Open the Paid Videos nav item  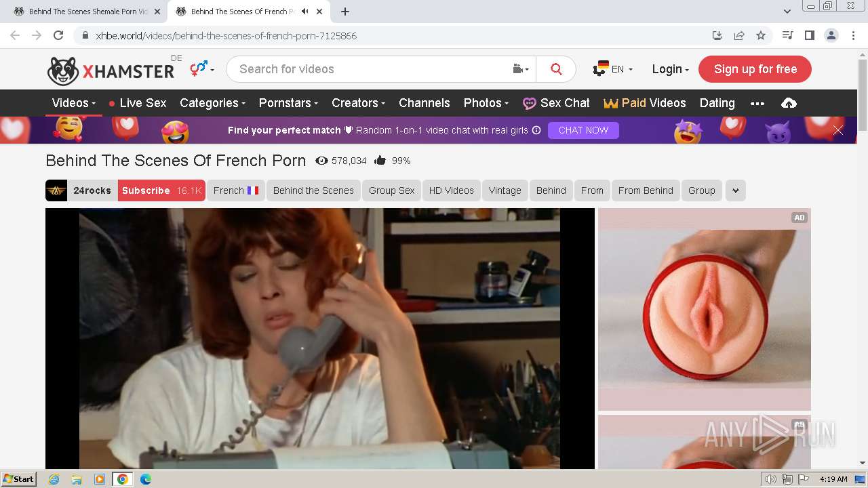(x=645, y=103)
